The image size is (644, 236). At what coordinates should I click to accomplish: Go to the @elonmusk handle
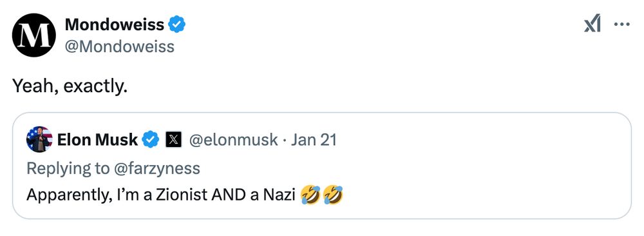point(233,140)
